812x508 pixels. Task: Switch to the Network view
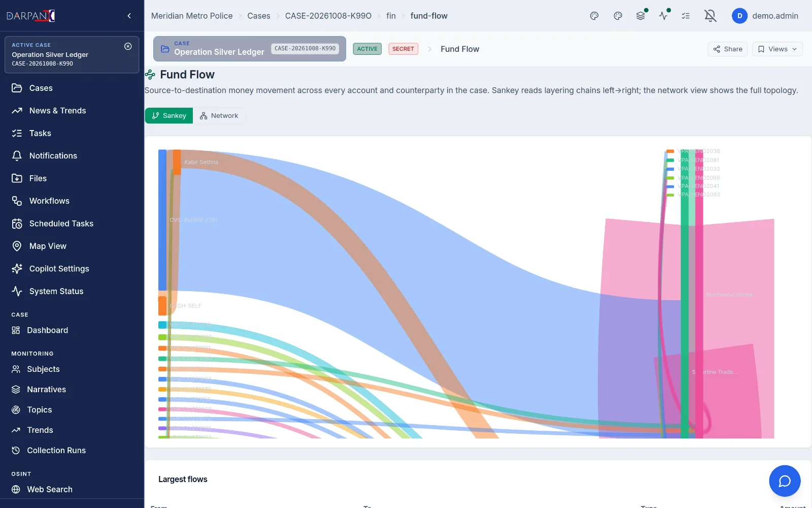[x=219, y=116]
